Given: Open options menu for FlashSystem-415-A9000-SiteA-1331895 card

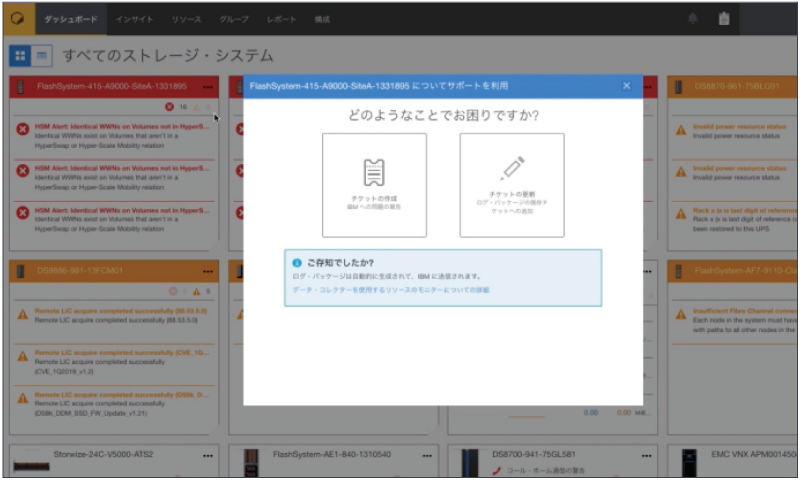Looking at the screenshot, I should pyautogui.click(x=208, y=87).
